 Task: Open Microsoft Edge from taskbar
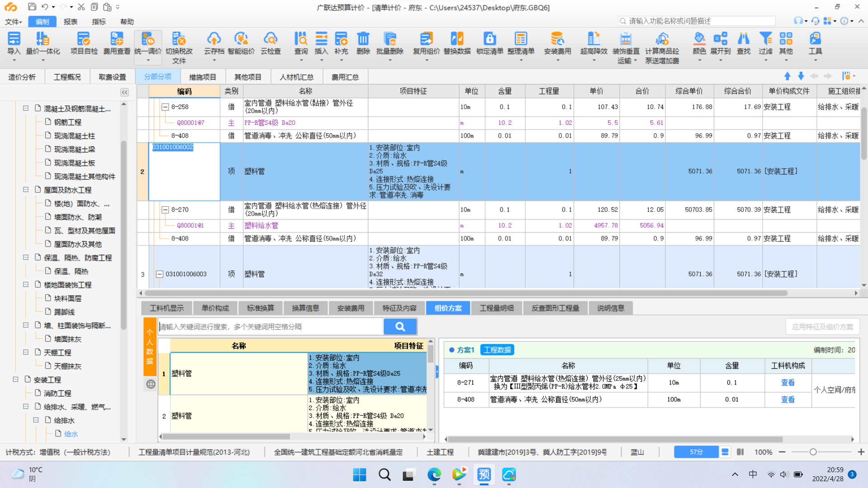(434, 474)
